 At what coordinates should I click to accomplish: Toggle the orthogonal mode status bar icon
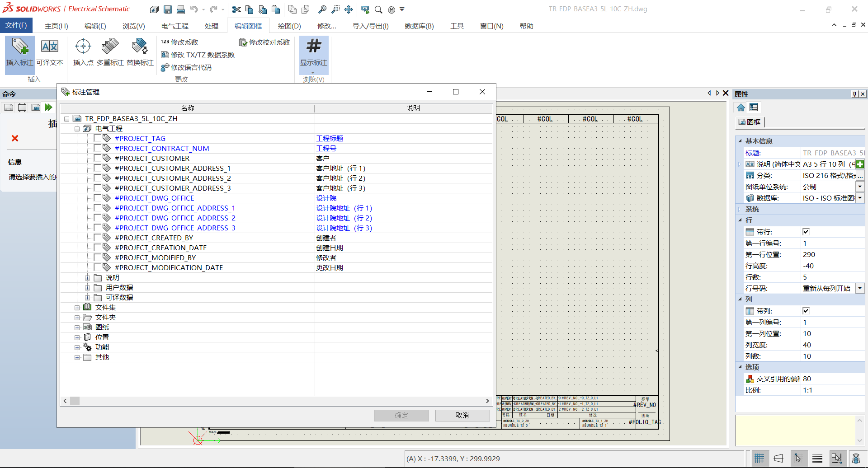point(778,459)
